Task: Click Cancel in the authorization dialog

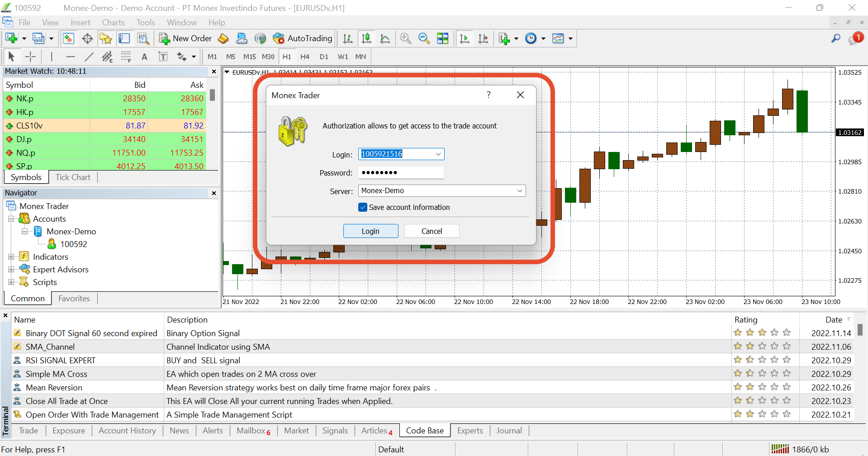Action: click(x=432, y=231)
